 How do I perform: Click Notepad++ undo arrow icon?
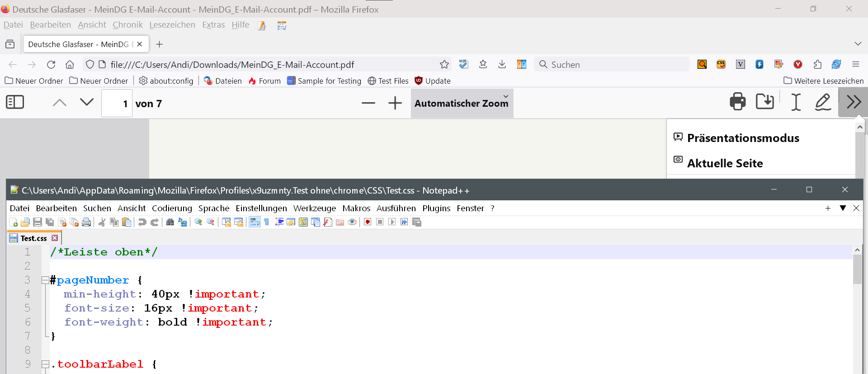click(142, 222)
